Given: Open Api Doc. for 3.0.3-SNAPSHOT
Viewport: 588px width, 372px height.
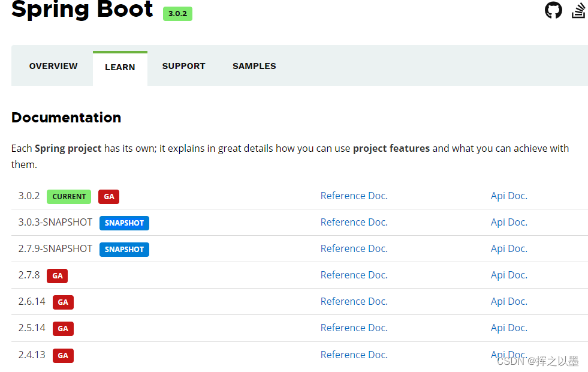Looking at the screenshot, I should 509,222.
